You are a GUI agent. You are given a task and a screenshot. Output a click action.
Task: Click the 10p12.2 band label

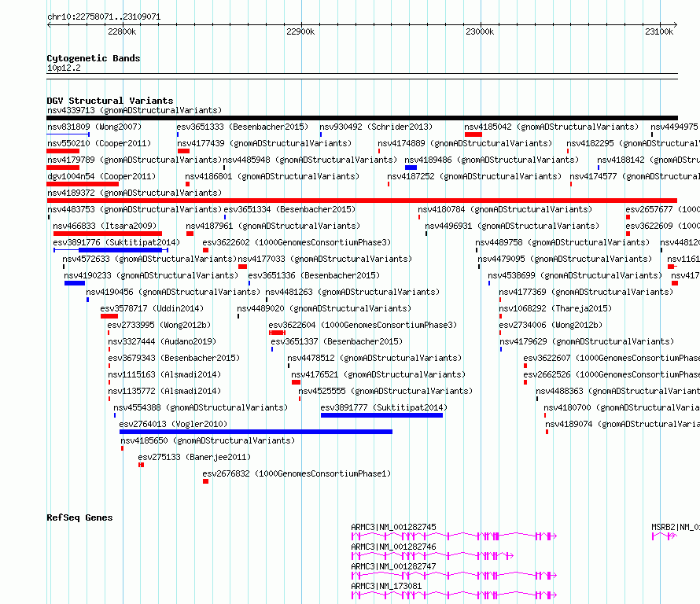pos(64,68)
